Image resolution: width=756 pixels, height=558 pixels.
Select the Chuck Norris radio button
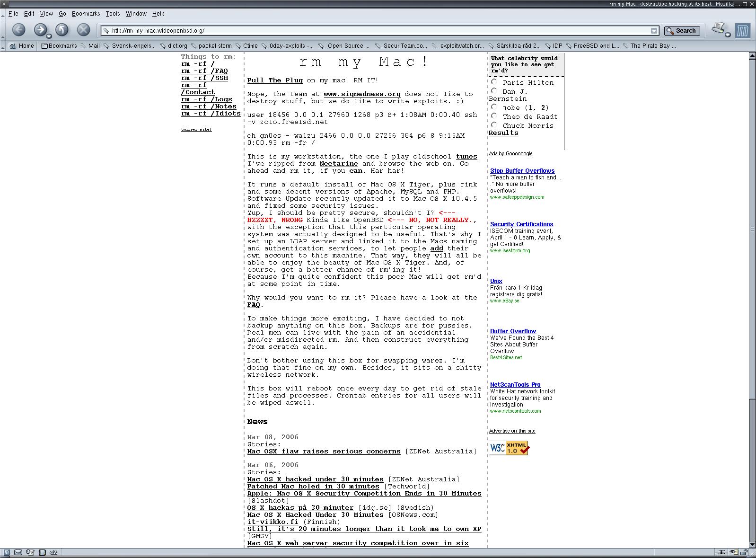click(494, 125)
